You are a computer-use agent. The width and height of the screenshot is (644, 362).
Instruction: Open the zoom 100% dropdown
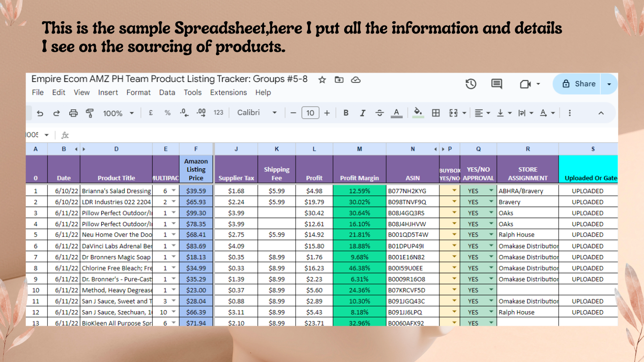[118, 113]
